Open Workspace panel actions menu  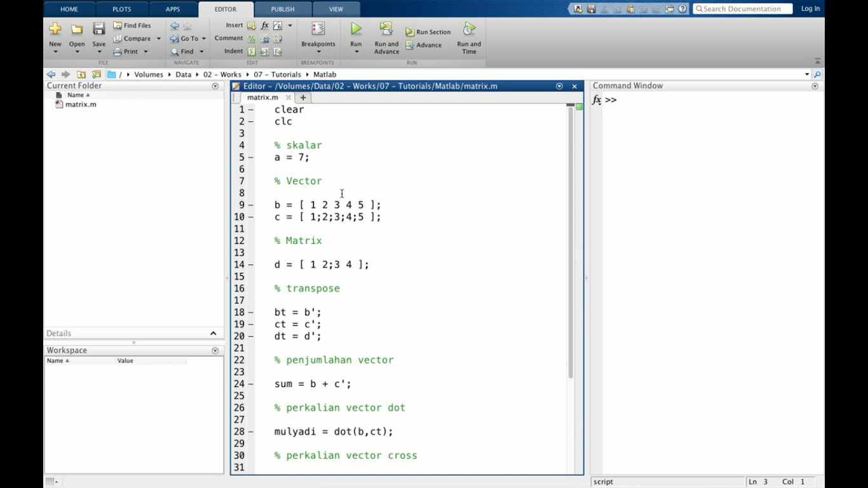215,350
